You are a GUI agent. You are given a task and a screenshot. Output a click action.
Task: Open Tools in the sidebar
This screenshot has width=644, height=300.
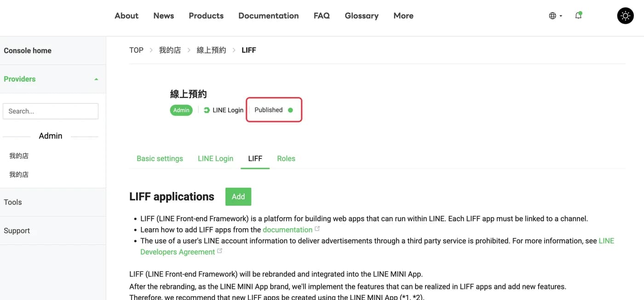click(x=13, y=202)
